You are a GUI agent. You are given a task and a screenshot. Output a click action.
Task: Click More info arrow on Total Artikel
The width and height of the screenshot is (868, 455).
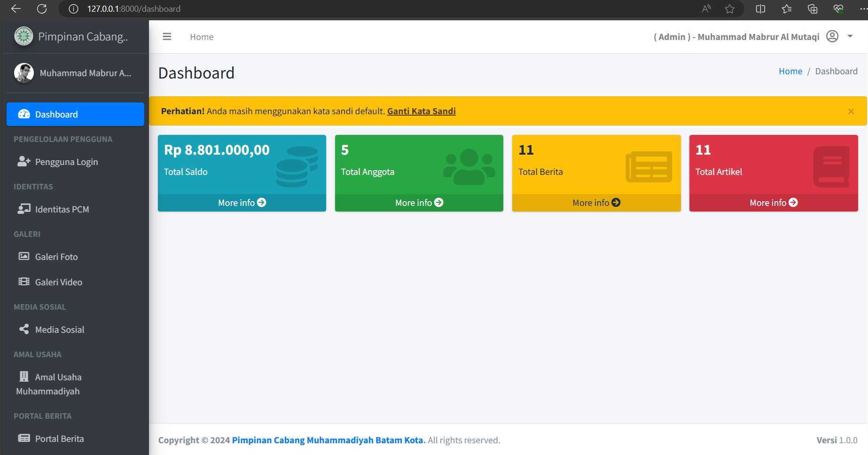pos(793,203)
